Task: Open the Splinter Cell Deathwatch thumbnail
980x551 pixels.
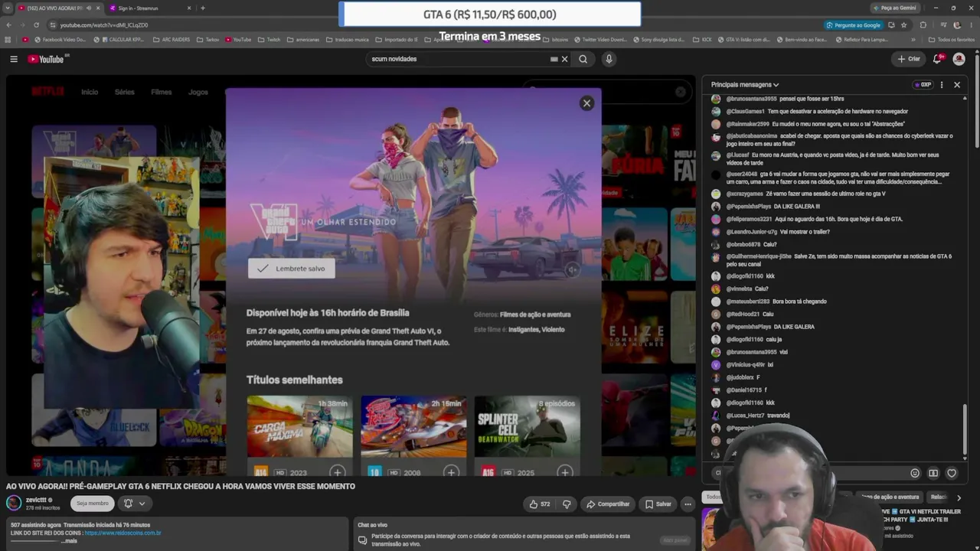Action: click(527, 426)
